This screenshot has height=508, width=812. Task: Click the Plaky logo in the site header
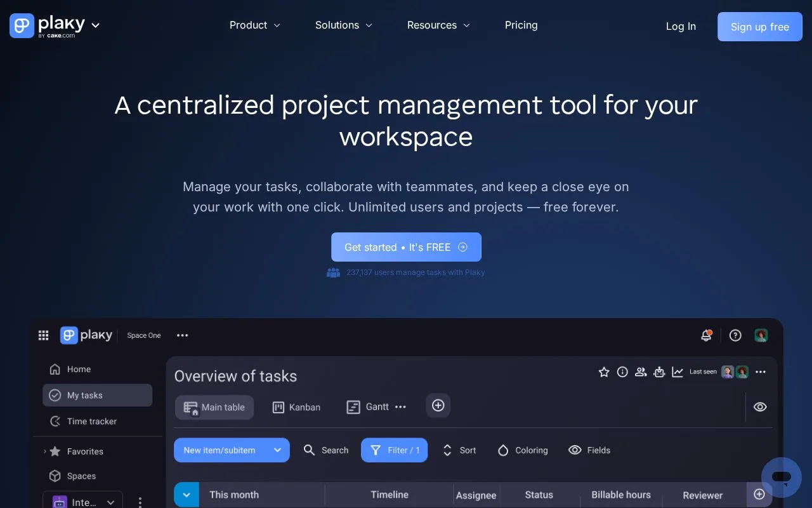47,25
